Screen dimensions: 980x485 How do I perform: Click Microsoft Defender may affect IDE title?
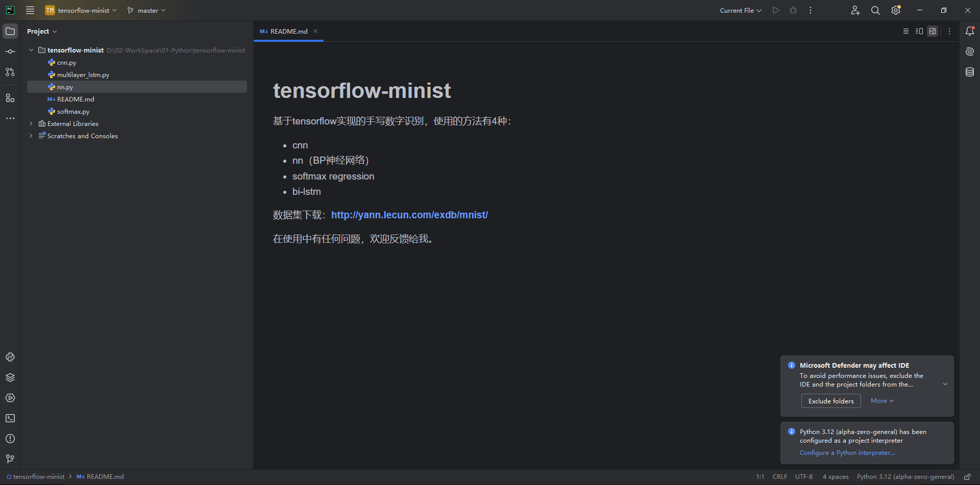(854, 365)
